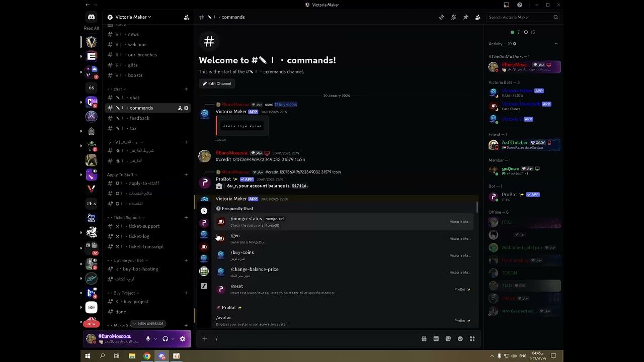Screen dimensions: 644x362
Task: Open User Settings gear
Action: (183, 339)
